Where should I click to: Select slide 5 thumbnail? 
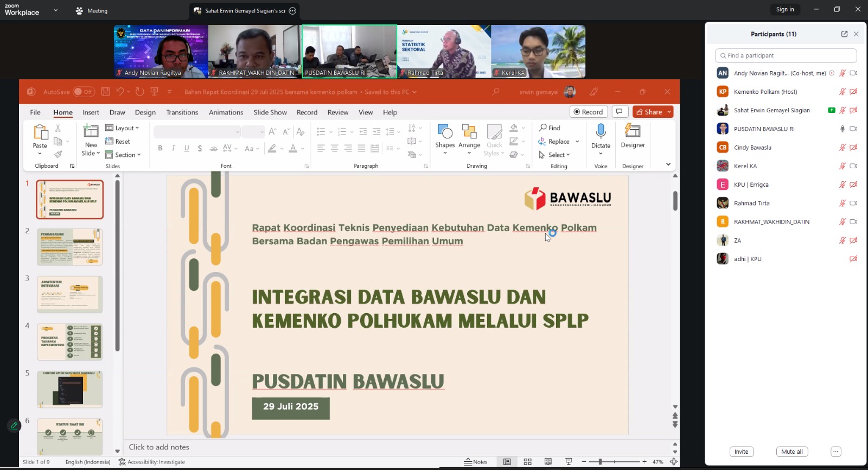[69, 389]
